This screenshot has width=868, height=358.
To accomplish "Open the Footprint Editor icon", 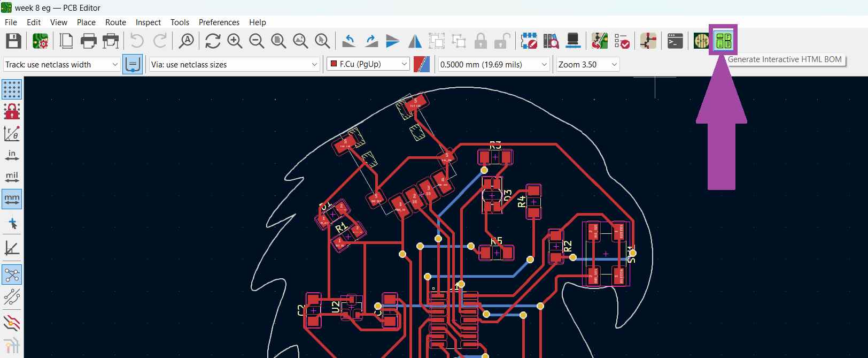I will tap(529, 41).
